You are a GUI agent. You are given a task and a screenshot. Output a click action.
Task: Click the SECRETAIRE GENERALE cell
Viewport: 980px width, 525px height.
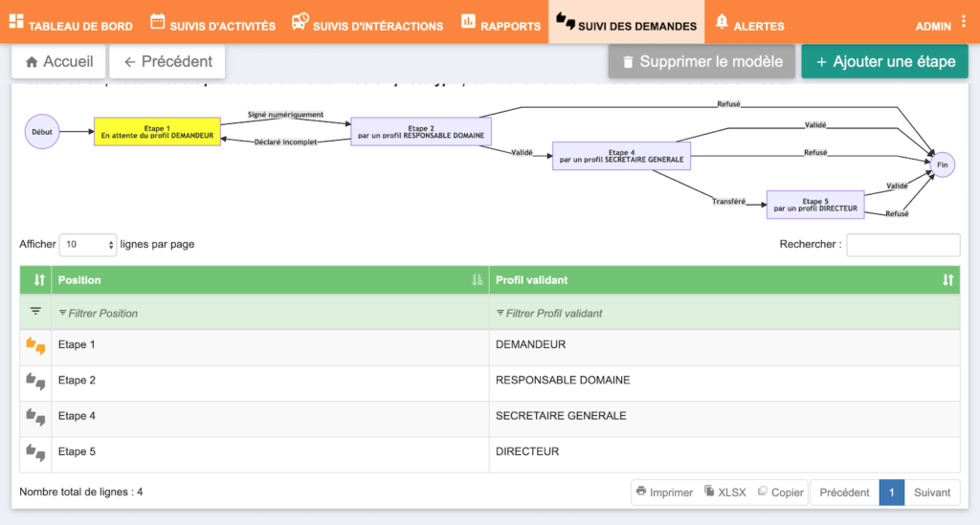pyautogui.click(x=725, y=419)
